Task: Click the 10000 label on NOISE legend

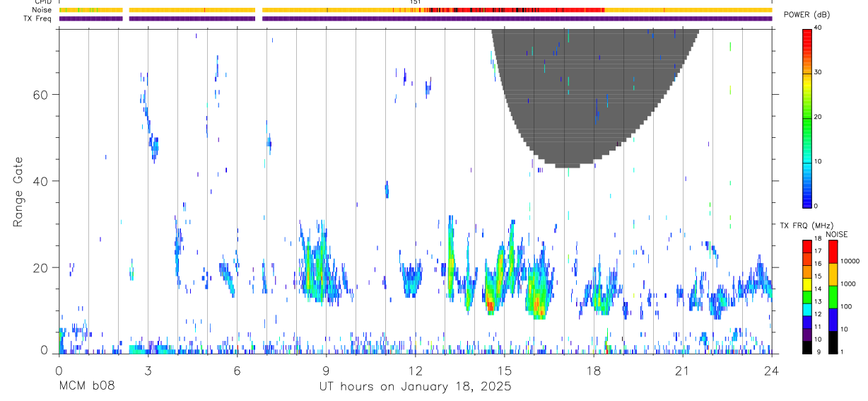Action: (x=852, y=261)
